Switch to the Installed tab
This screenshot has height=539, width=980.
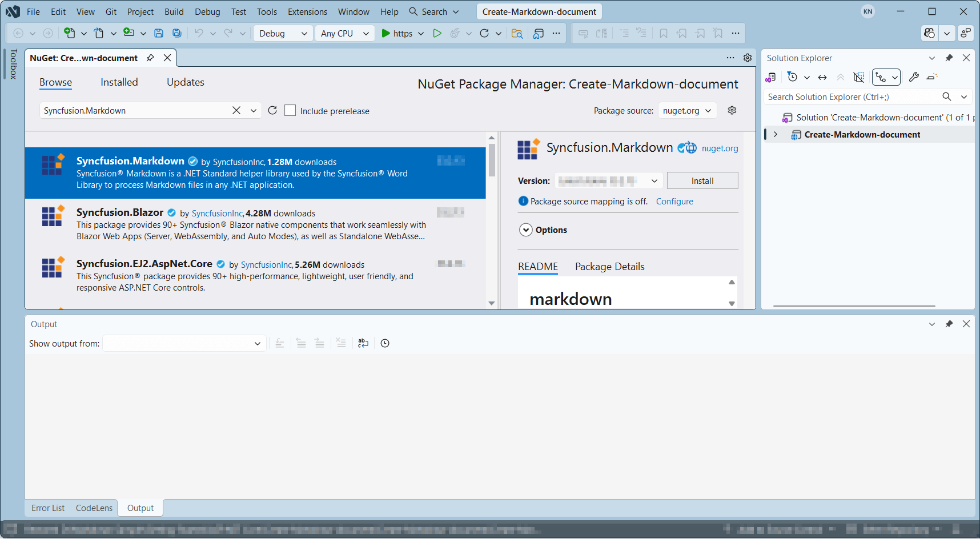(119, 82)
